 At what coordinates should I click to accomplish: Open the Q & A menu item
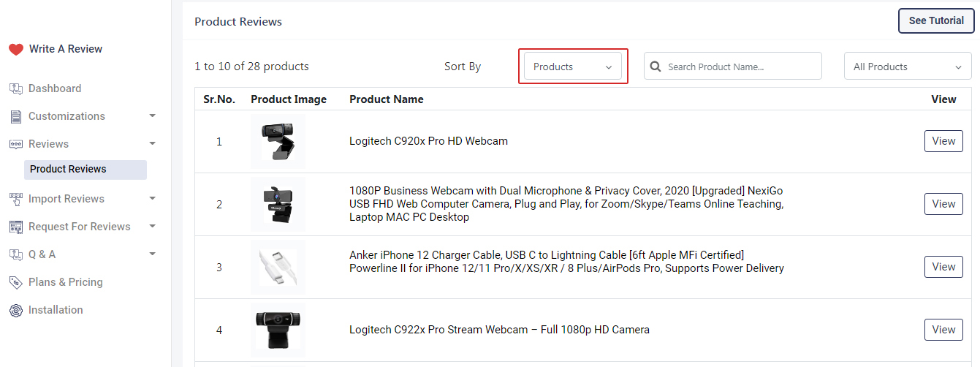coord(42,254)
